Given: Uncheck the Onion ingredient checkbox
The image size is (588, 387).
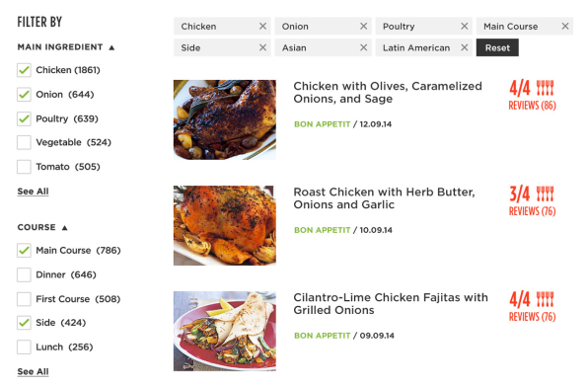Looking at the screenshot, I should click(x=24, y=94).
